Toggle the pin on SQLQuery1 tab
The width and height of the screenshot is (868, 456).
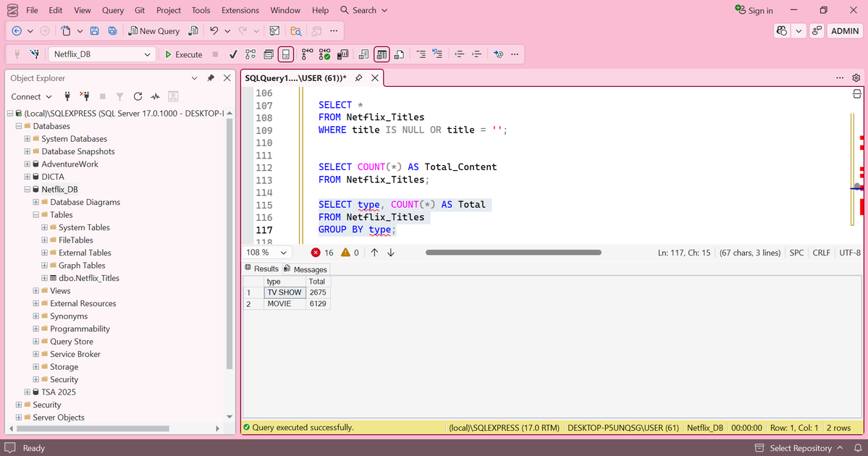click(359, 78)
